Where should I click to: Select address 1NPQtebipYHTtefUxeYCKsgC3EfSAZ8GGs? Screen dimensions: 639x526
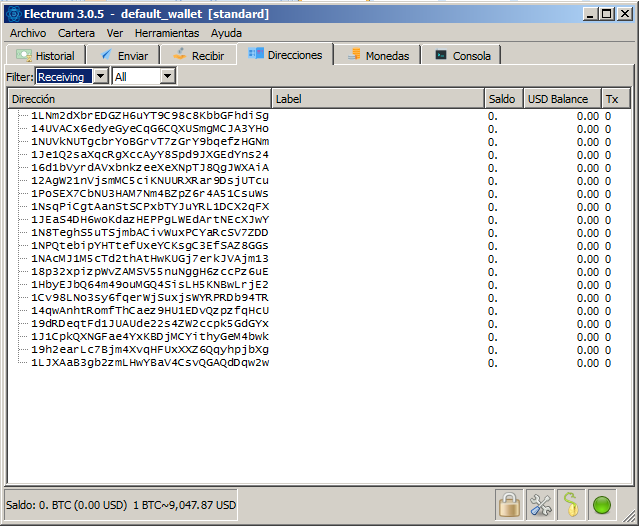pos(150,246)
